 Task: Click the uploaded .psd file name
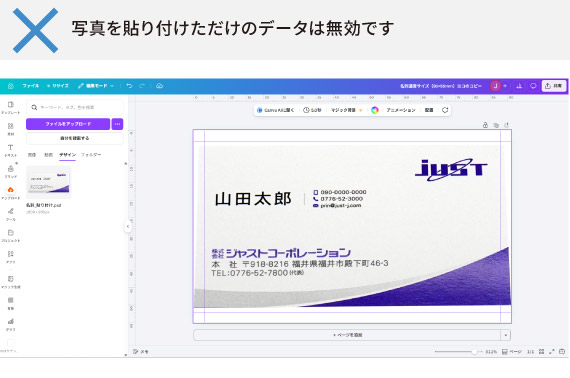(x=43, y=205)
